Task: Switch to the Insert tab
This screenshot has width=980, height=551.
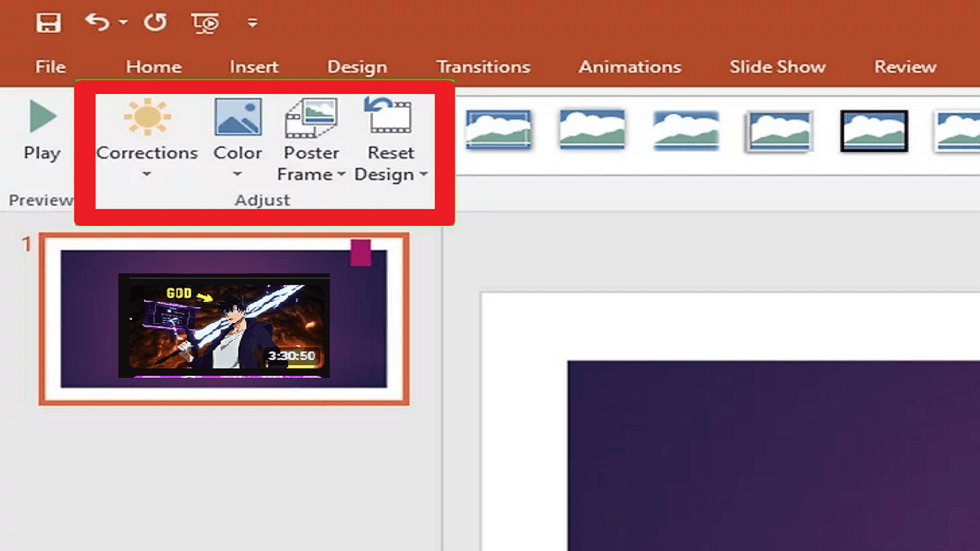Action: tap(254, 67)
